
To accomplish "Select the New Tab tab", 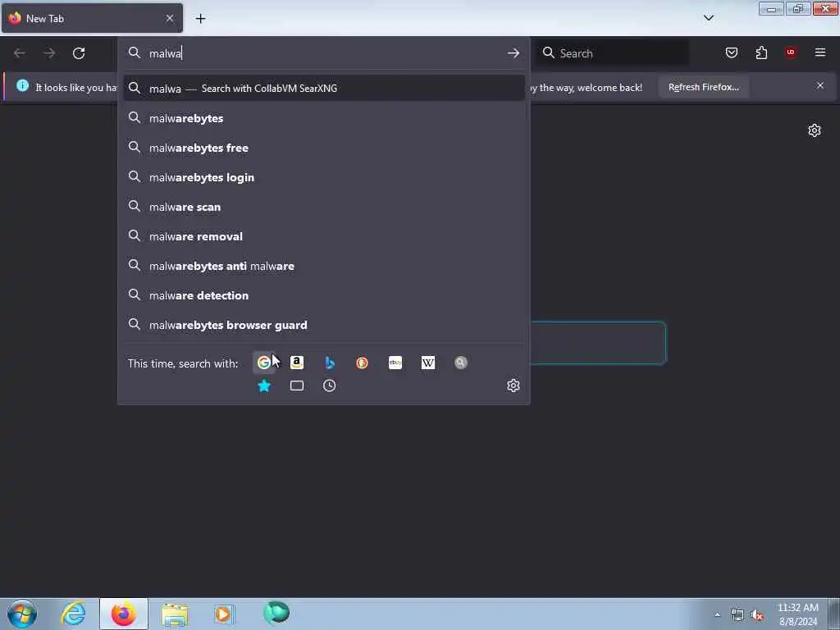I will click(92, 18).
